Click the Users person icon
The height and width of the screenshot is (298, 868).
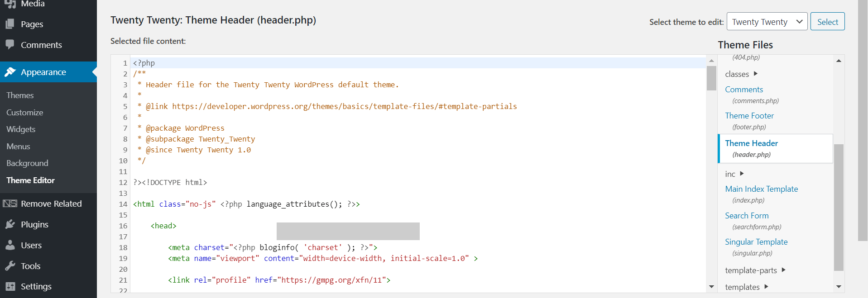point(10,245)
